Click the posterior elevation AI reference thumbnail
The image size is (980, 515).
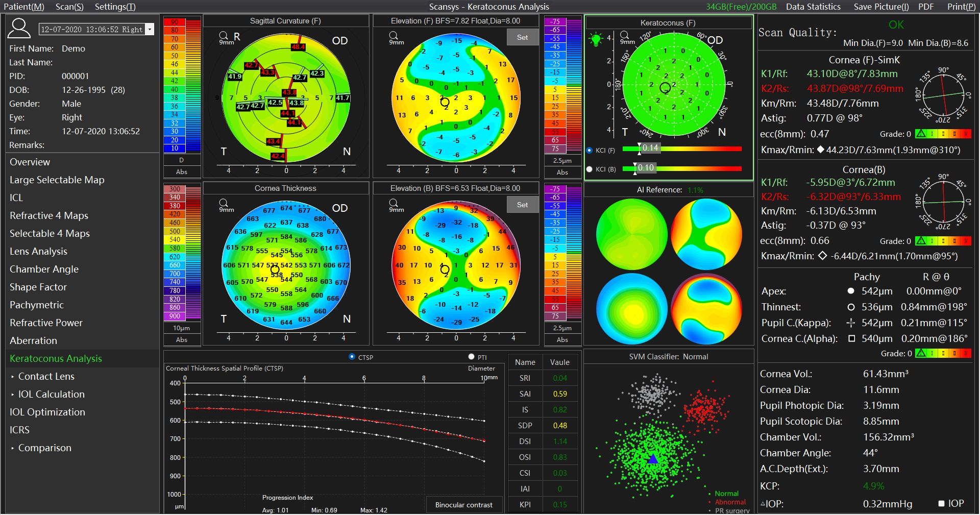[706, 308]
